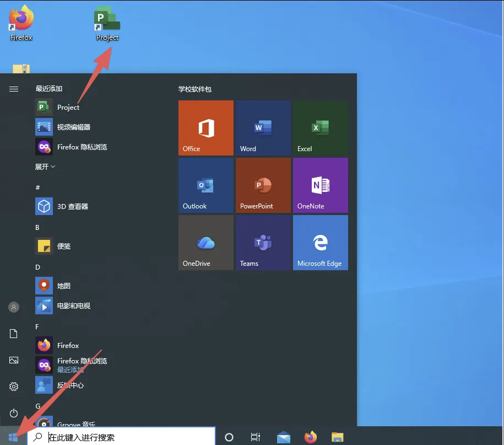Screen dimensions: 504x445
Task: Open the 便笺 sticky notes app
Action: pos(96,246)
